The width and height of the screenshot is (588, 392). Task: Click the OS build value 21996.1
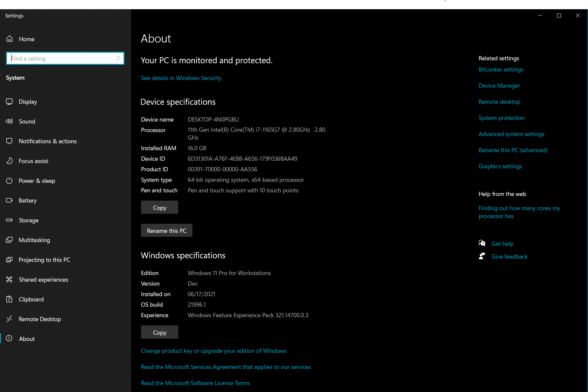click(197, 305)
